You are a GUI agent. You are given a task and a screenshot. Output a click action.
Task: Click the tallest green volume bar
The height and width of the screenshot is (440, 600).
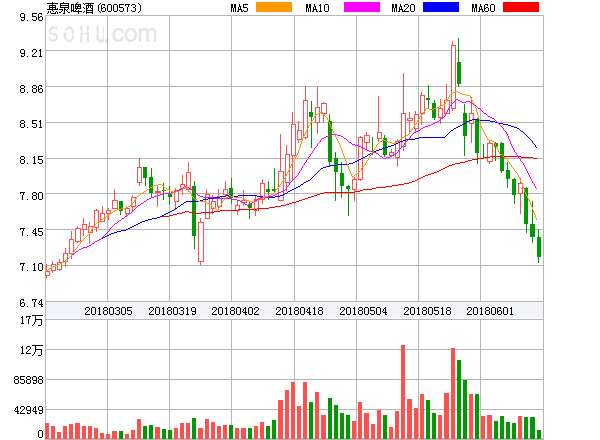pos(459,399)
